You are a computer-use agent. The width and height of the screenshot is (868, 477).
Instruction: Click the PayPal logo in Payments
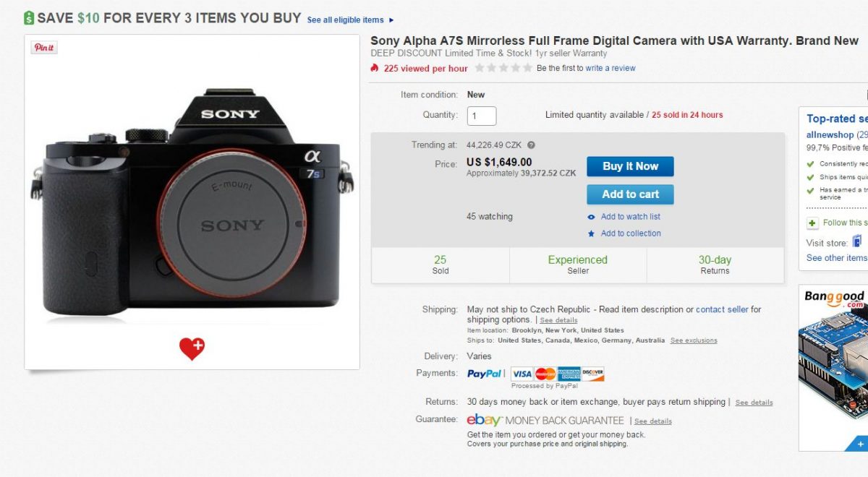(x=484, y=374)
